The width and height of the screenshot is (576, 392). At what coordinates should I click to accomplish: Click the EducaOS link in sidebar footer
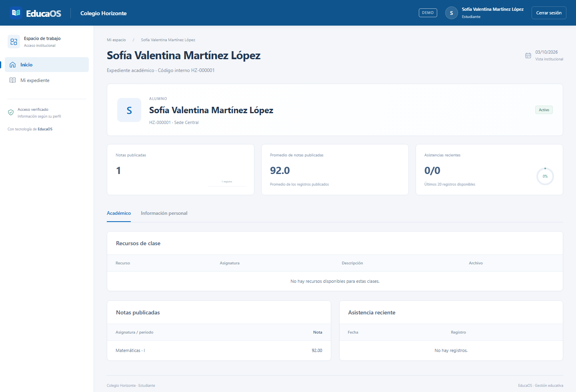click(x=45, y=129)
